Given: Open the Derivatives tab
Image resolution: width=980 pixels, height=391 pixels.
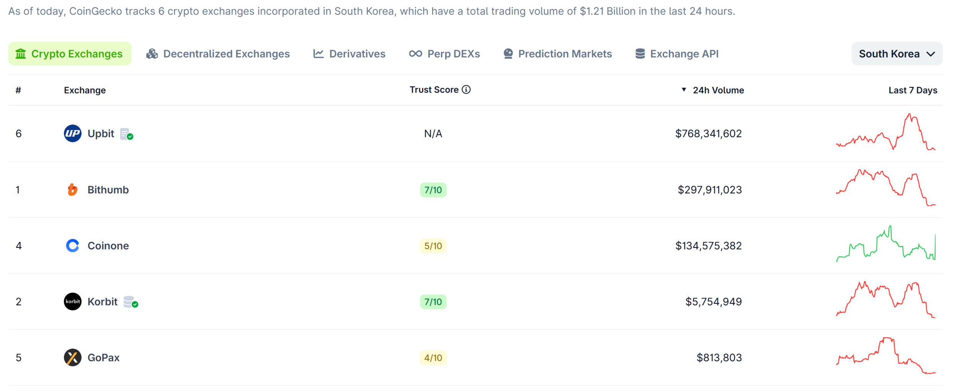Looking at the screenshot, I should [356, 54].
